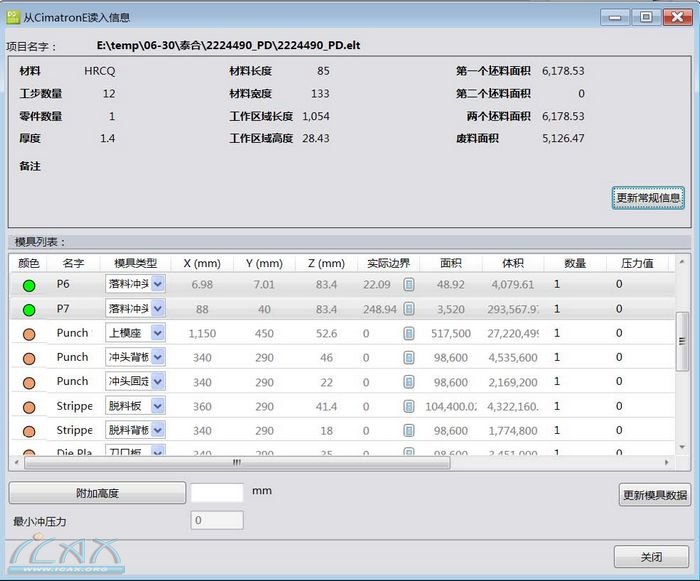Image resolution: width=700 pixels, height=581 pixels.
Task: Click the 附加高度 mm input field
Action: 217,493
